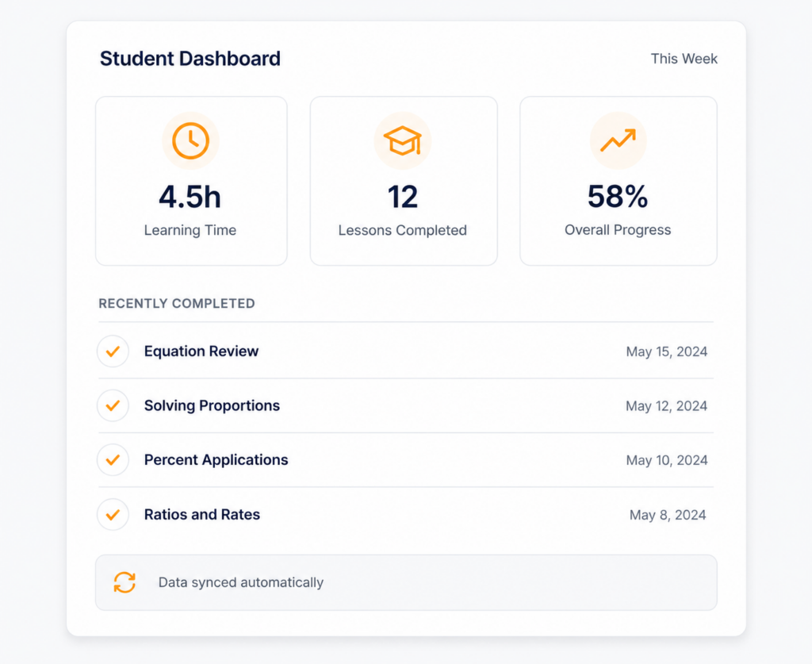The image size is (812, 664).
Task: Click the upward trend arrow icon
Action: pos(618,140)
